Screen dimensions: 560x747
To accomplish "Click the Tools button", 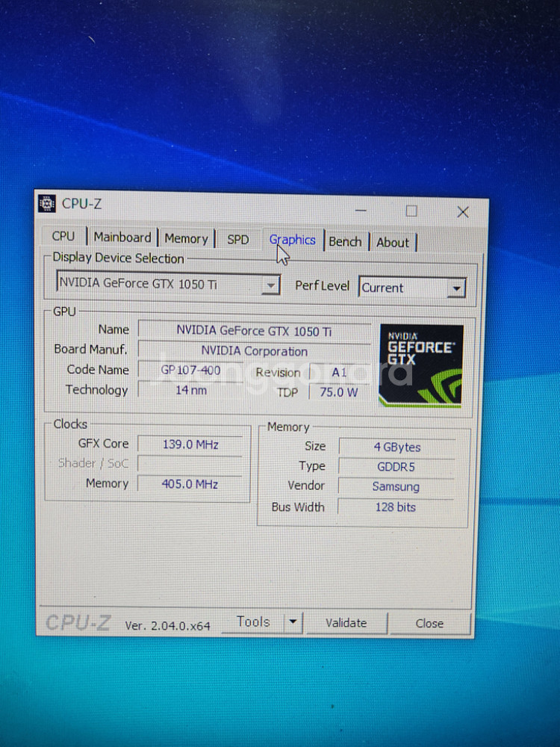I will [x=253, y=622].
